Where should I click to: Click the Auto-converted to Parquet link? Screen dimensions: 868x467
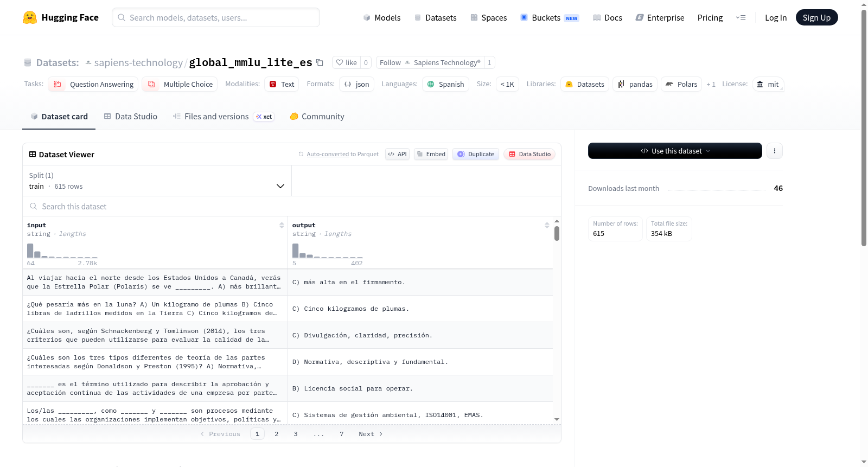pos(328,154)
